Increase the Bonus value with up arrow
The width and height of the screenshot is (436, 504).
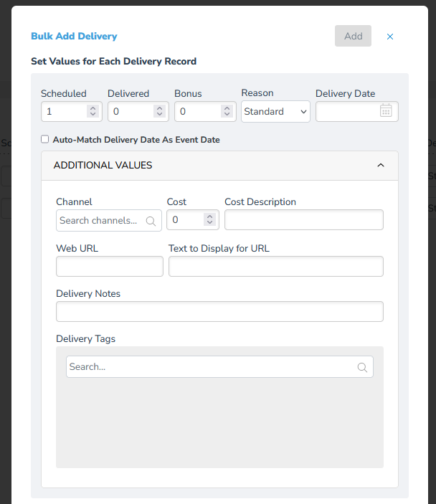(x=227, y=108)
